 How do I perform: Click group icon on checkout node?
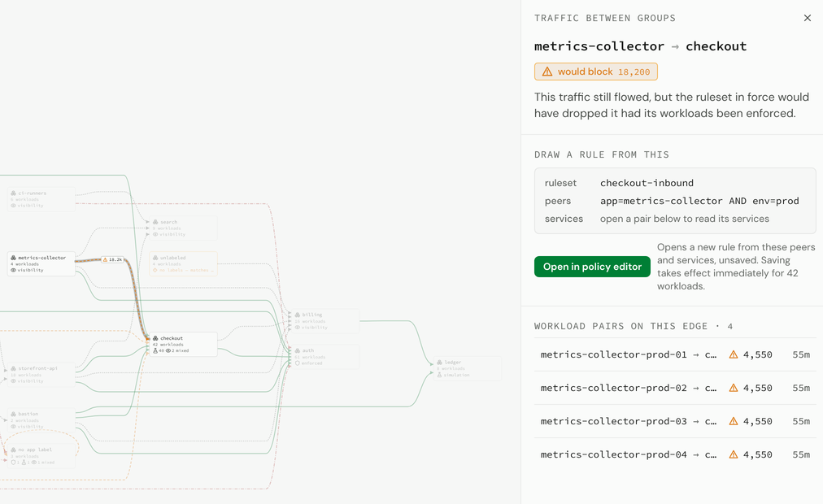155,338
